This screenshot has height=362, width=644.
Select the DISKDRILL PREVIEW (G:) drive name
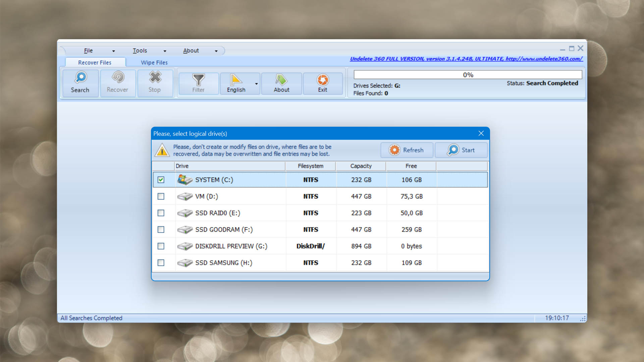[x=231, y=246]
